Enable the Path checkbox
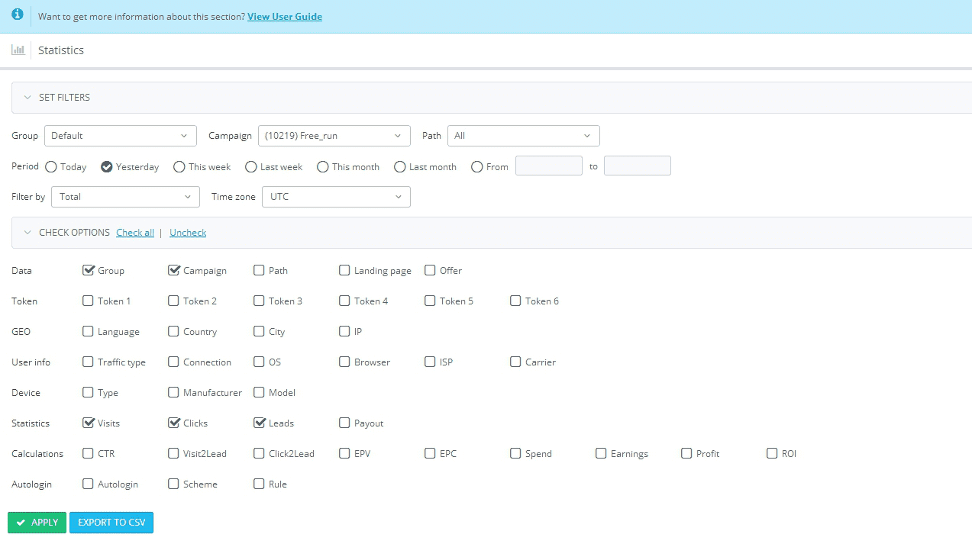Image resolution: width=972 pixels, height=560 pixels. (x=259, y=270)
